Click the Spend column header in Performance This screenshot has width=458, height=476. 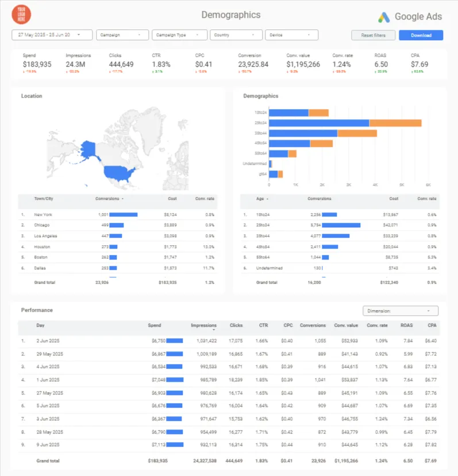[x=155, y=326]
